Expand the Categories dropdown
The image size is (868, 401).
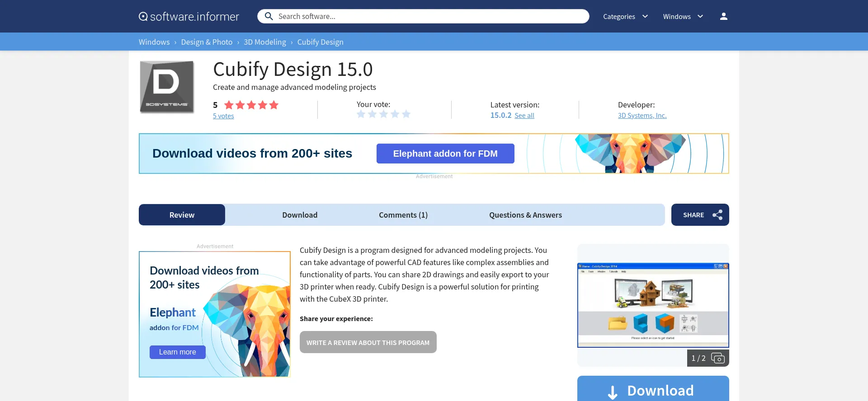coord(625,16)
